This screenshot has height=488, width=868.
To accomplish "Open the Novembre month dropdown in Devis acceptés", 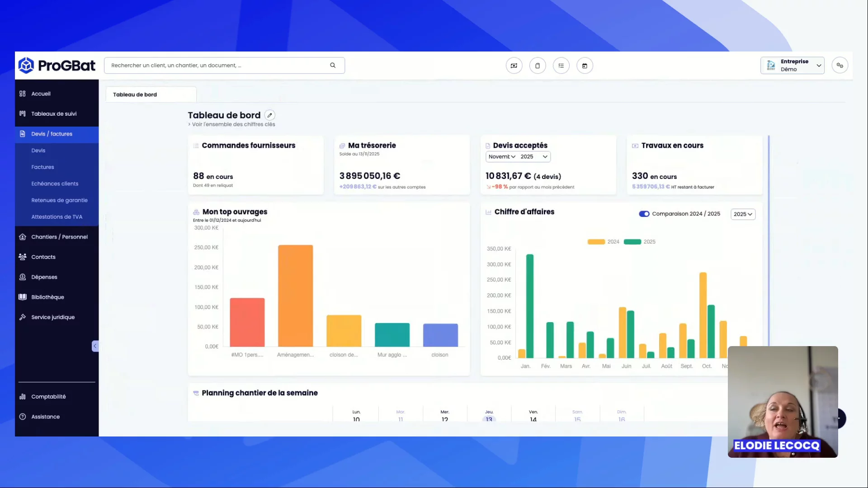I will (502, 157).
